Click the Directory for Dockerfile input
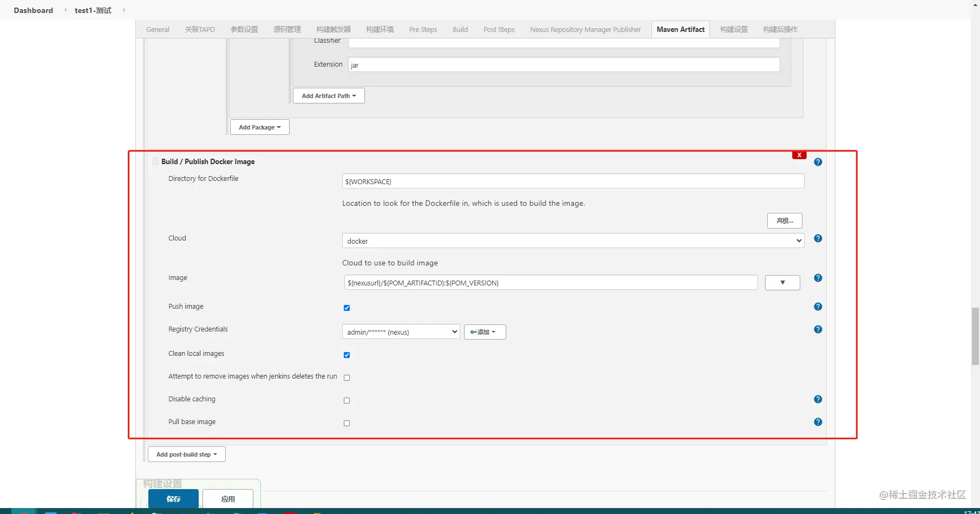Viewport: 980px width, 514px height. click(x=573, y=181)
